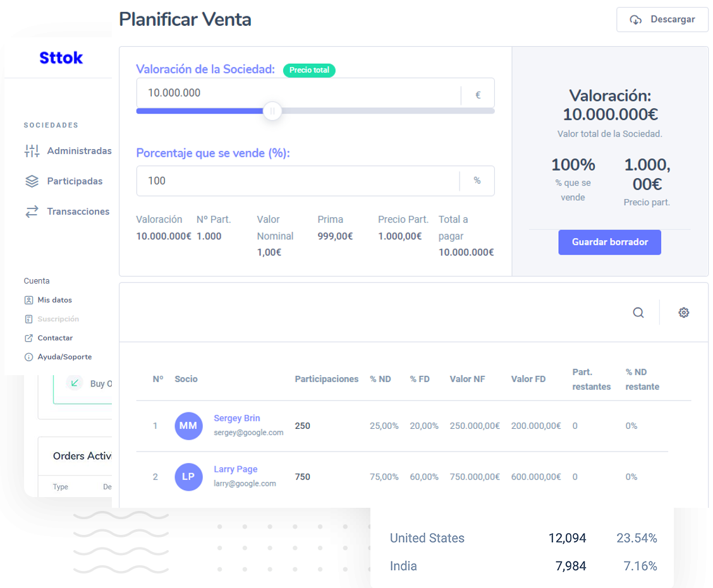713x588 pixels.
Task: Click the valuation slider handle
Action: [272, 111]
